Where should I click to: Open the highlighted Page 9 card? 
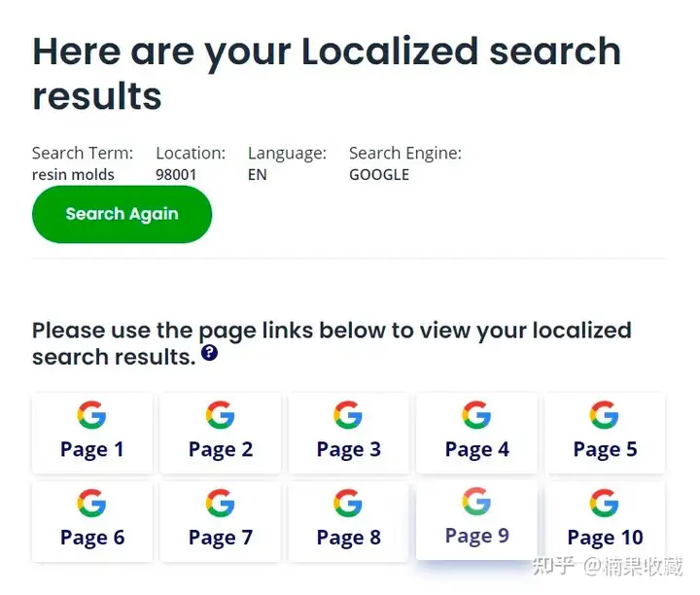[476, 519]
